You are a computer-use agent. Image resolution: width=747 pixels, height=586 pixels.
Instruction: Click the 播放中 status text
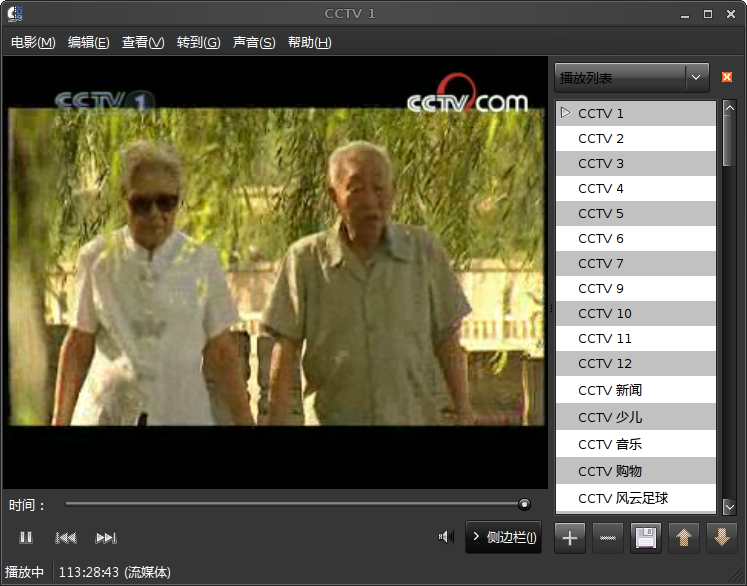24,572
